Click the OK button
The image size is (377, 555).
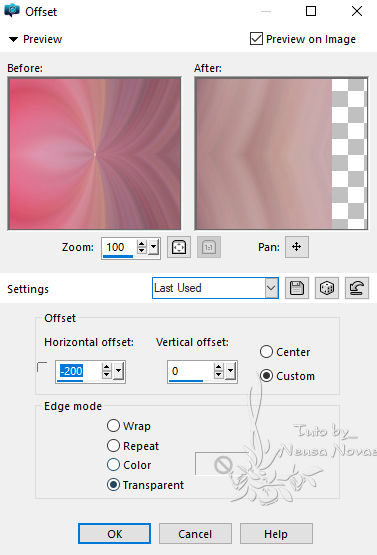114,533
